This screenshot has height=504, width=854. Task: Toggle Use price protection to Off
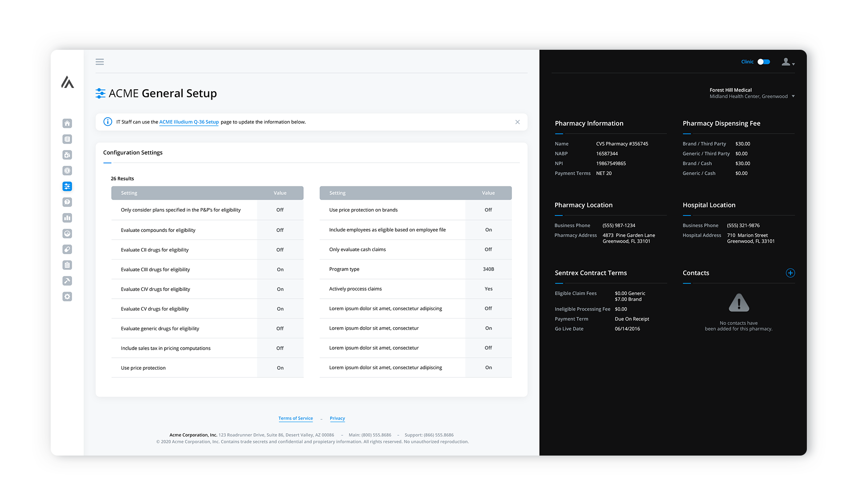pyautogui.click(x=280, y=368)
